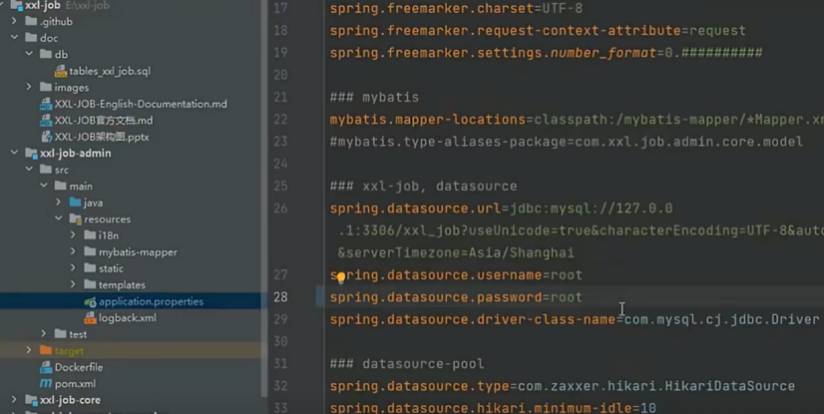Viewport: 824px width, 414px height.
Task: Click the doc folder icon
Action: coord(31,37)
